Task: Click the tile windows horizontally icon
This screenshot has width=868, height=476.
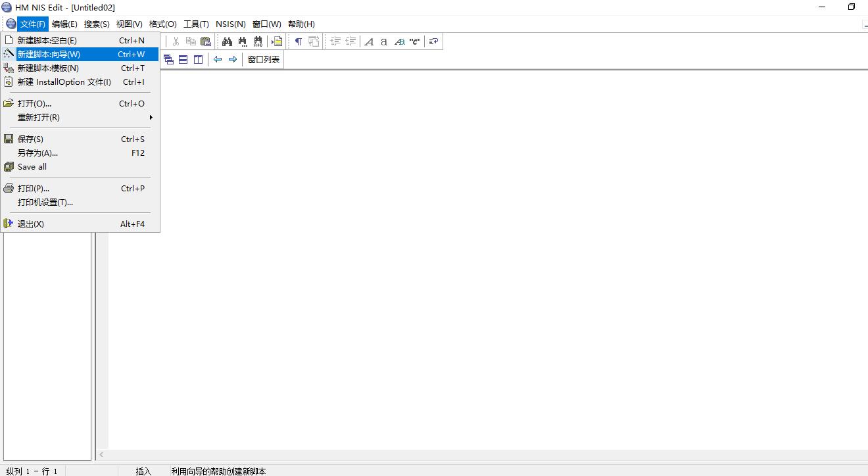Action: pos(183,59)
